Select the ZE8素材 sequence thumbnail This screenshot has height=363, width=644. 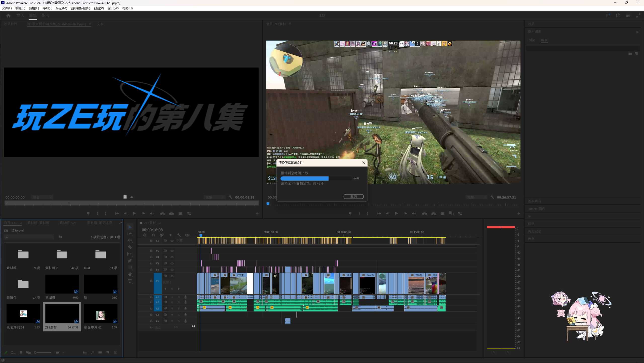tap(62, 314)
